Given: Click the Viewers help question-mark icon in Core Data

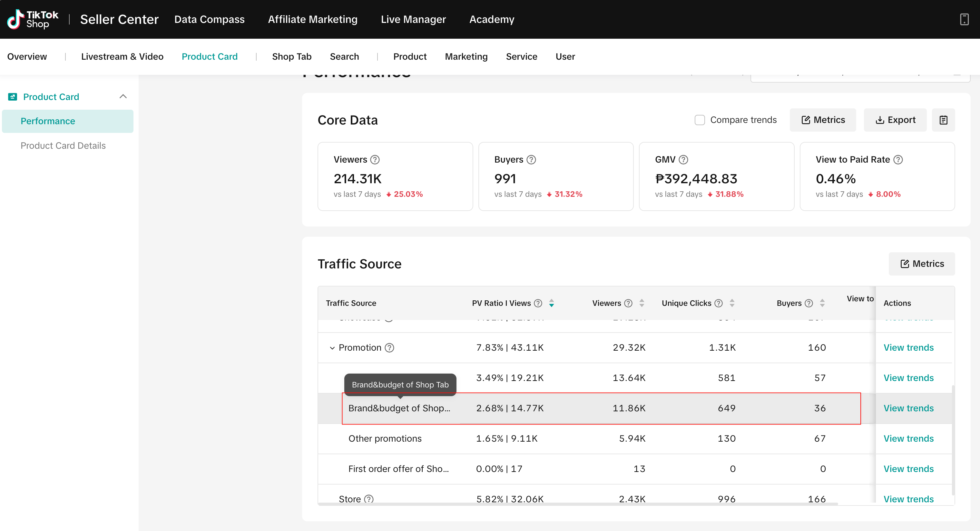Looking at the screenshot, I should (375, 159).
